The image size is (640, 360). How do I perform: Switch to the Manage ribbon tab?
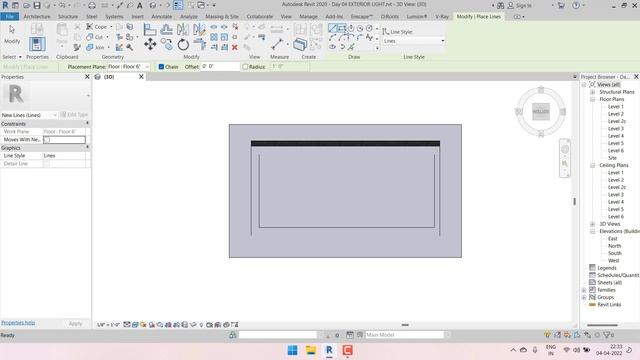308,17
